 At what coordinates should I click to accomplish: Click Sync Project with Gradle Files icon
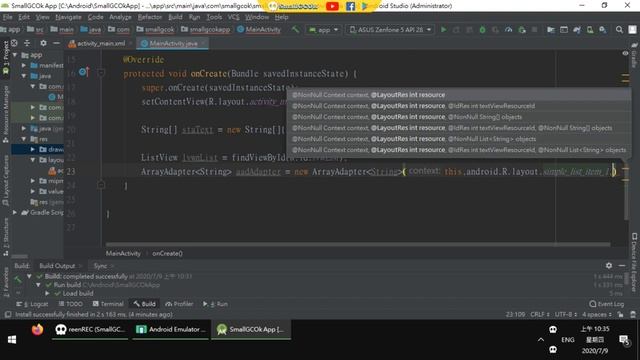point(577,29)
